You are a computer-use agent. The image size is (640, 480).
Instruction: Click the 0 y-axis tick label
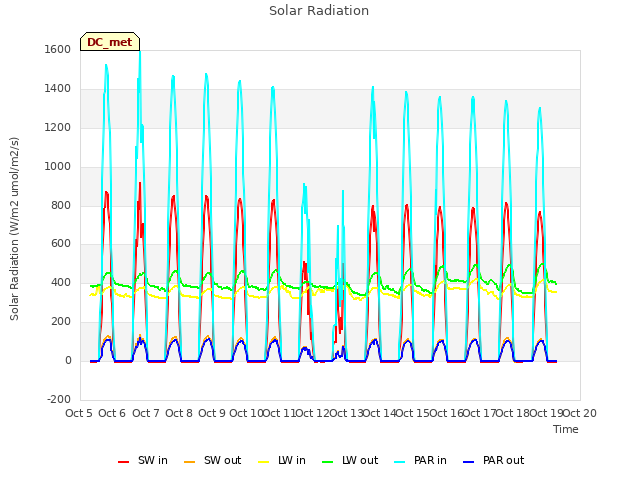tap(68, 361)
